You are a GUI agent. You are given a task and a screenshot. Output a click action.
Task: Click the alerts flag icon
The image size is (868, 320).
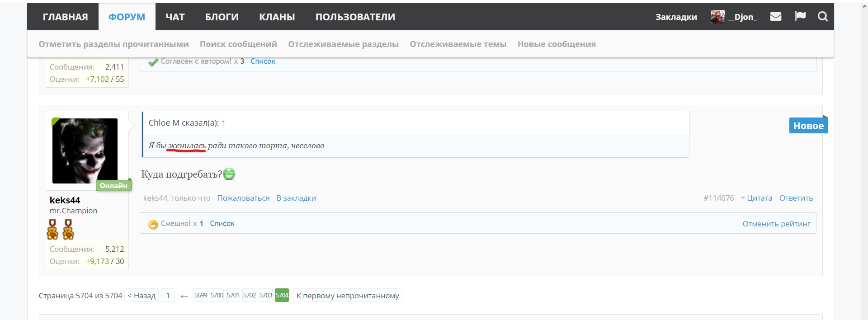pyautogui.click(x=800, y=17)
